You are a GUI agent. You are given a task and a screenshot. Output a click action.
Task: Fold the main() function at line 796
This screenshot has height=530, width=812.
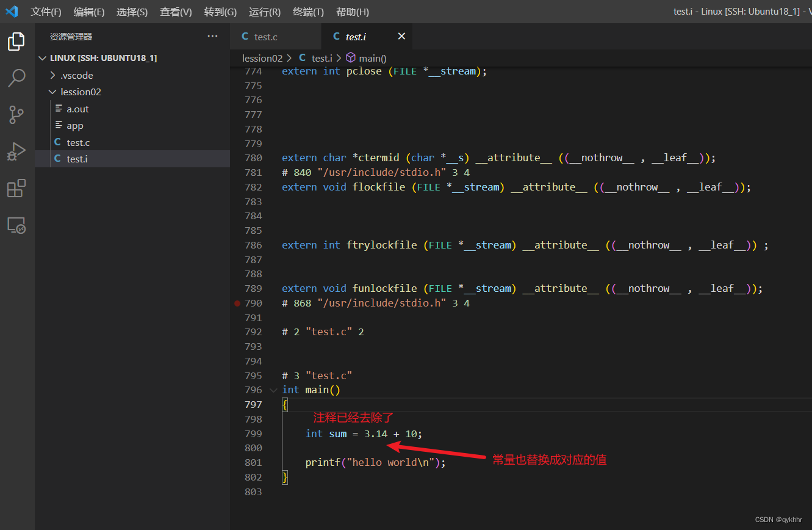[x=273, y=390]
